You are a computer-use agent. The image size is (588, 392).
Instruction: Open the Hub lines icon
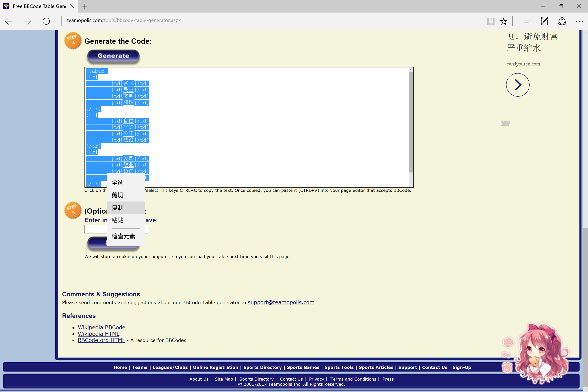point(527,21)
